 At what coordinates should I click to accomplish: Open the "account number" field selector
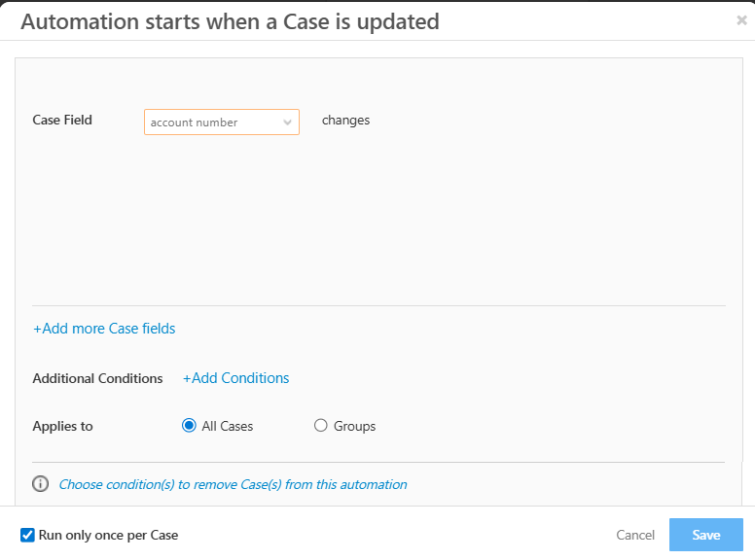[x=214, y=122]
